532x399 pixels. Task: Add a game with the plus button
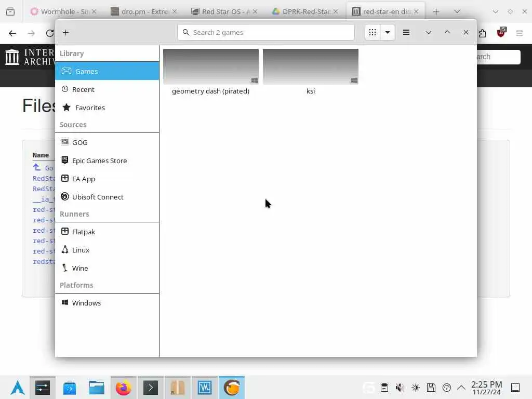pos(66,33)
